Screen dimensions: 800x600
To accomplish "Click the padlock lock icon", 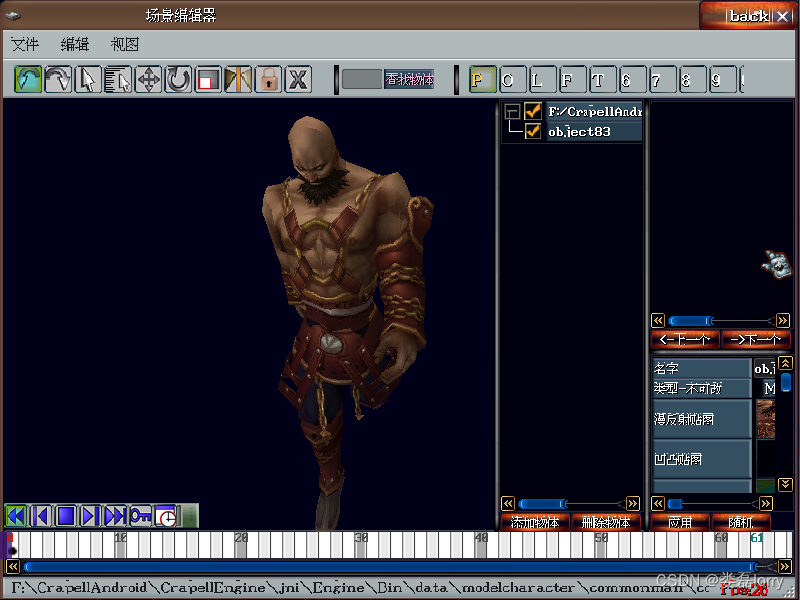I will (x=268, y=80).
